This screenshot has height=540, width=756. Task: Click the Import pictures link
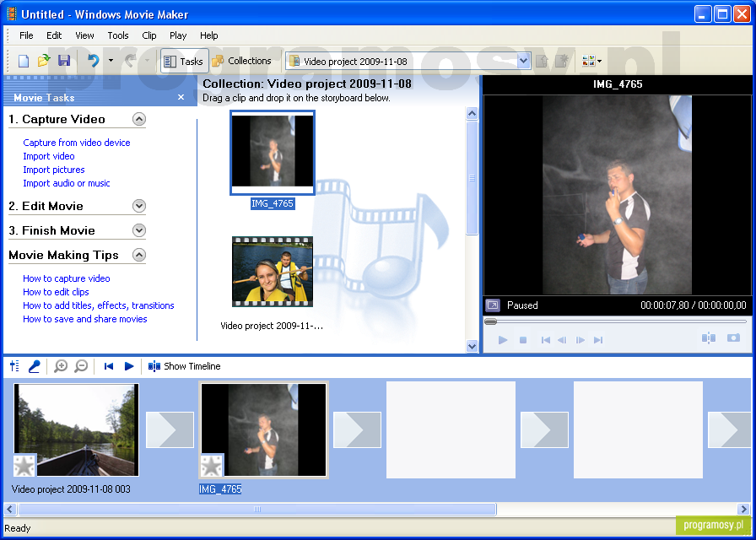point(53,170)
